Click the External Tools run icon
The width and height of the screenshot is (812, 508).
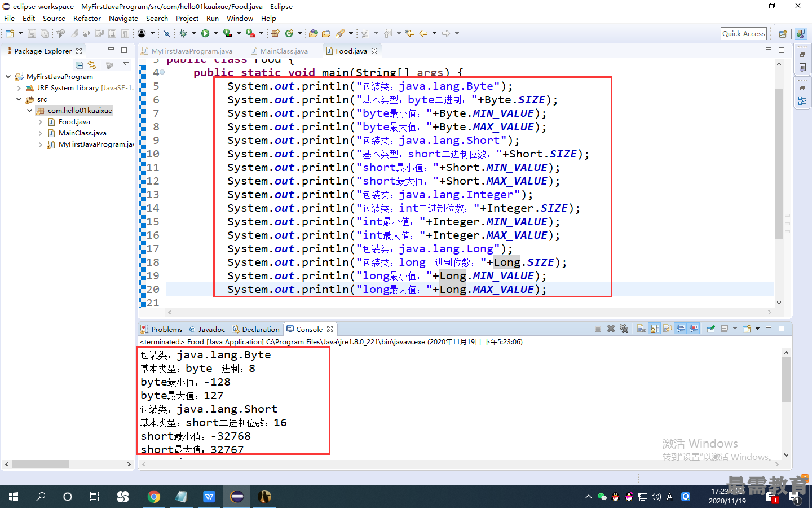250,33
